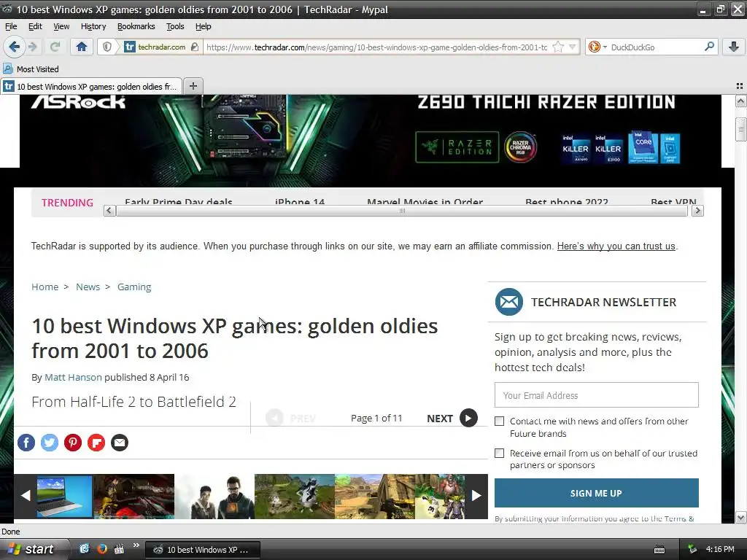Click the Forward arrow button
Screen dimensions: 747x560
pos(33,47)
